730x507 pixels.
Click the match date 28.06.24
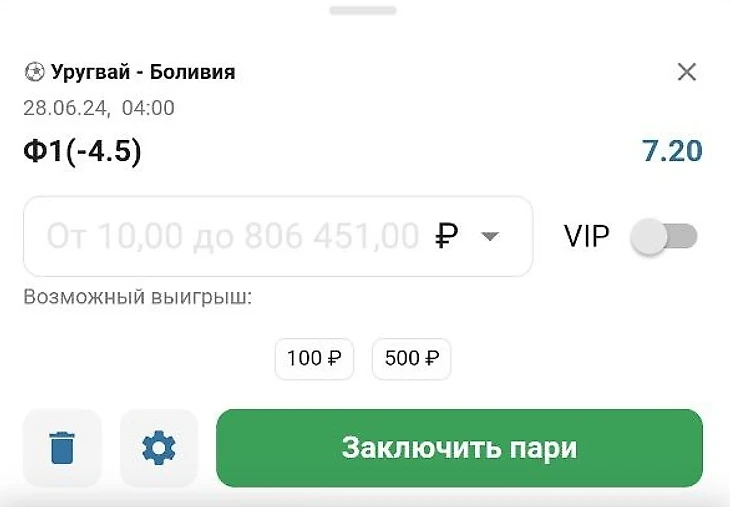62,107
